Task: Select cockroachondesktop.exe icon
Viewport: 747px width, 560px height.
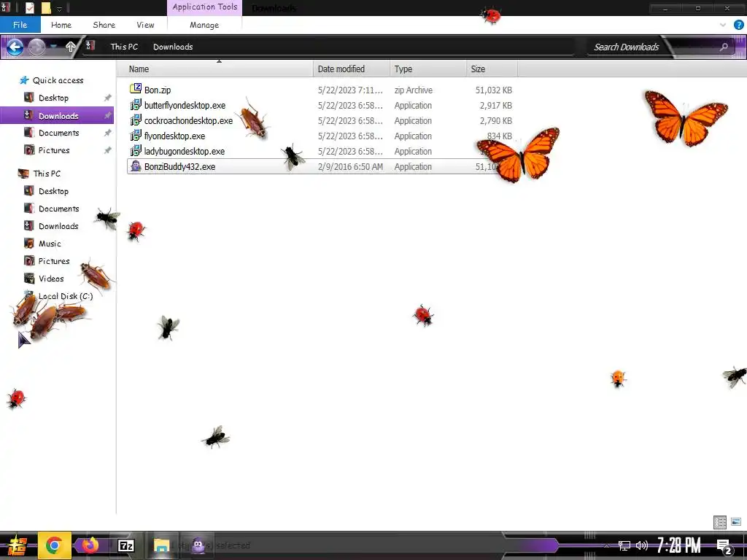Action: 136,120
